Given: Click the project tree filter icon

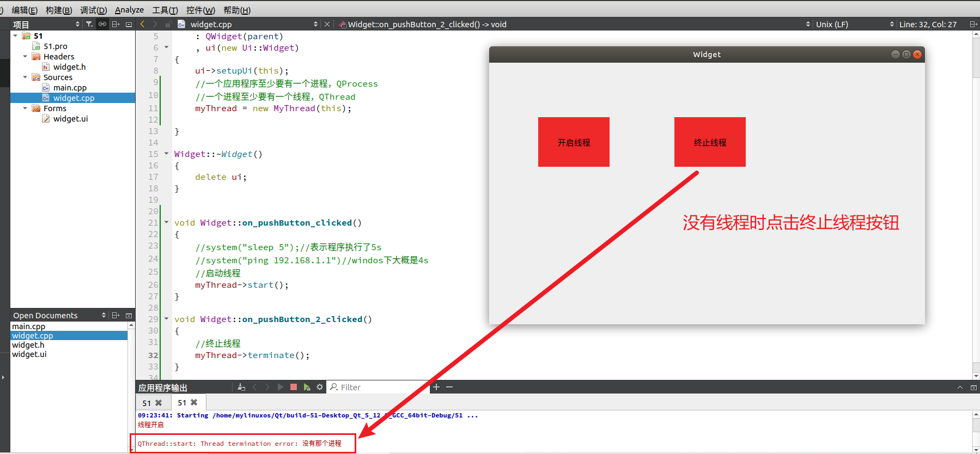Looking at the screenshot, I should (x=89, y=24).
